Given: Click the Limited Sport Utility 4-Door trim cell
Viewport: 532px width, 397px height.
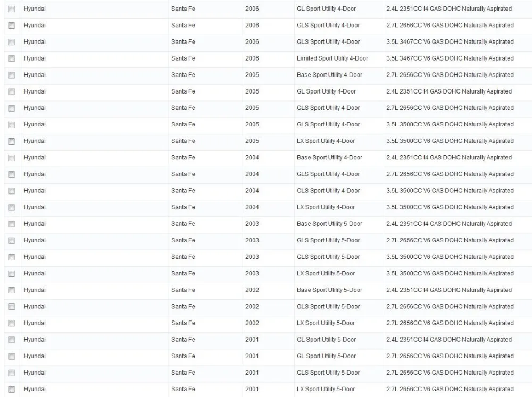Looking at the screenshot, I should pos(338,58).
